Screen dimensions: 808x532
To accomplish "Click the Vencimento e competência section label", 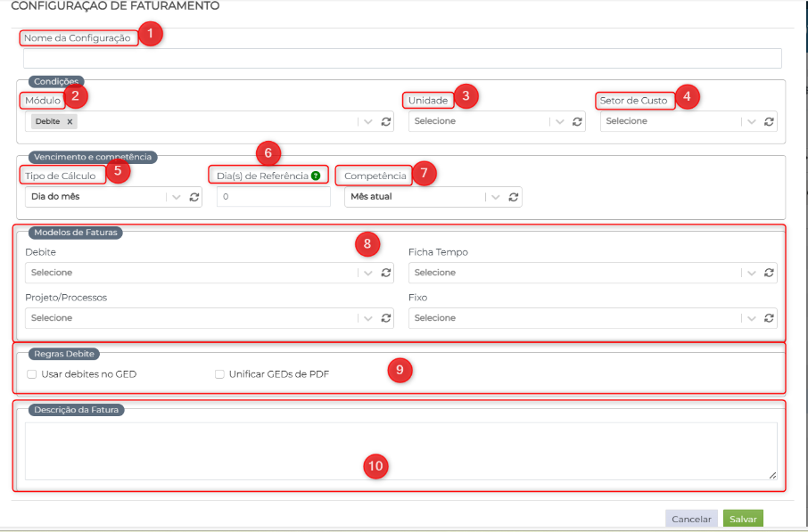I will pyautogui.click(x=93, y=157).
